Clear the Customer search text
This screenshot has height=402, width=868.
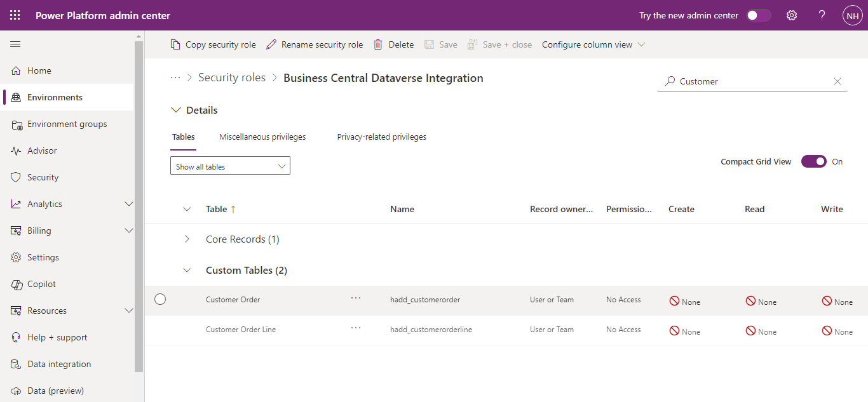click(x=837, y=81)
